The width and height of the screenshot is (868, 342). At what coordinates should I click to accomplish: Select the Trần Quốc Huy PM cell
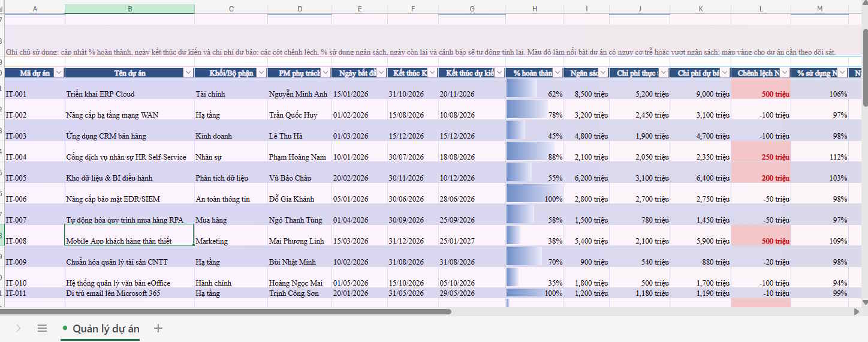(x=300, y=109)
